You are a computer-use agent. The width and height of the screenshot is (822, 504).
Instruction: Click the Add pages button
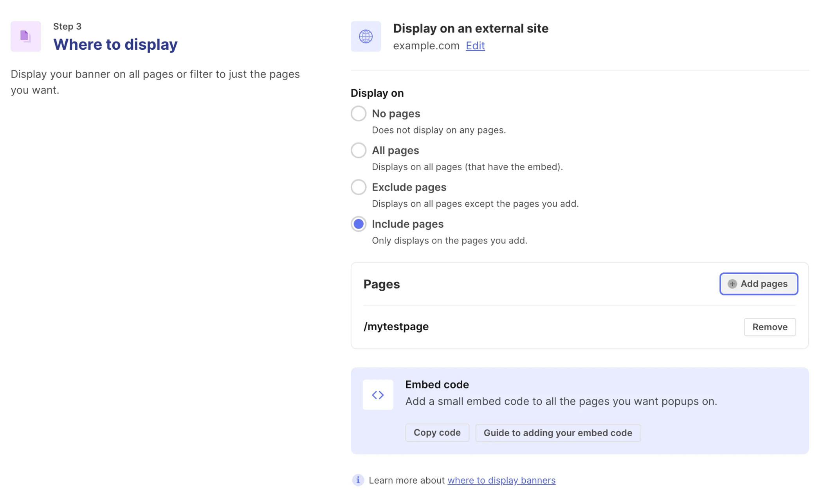(759, 284)
